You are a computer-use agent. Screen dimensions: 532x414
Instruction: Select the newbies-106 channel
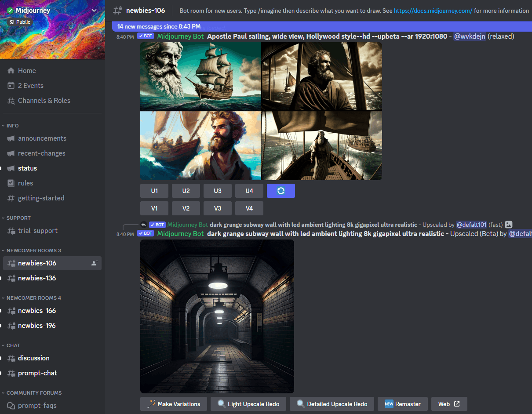click(x=52, y=263)
